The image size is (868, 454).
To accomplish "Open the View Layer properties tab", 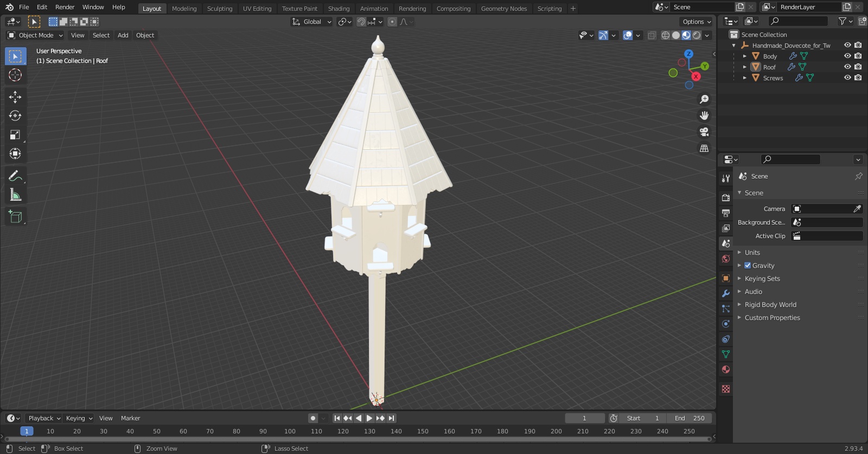I will [726, 228].
